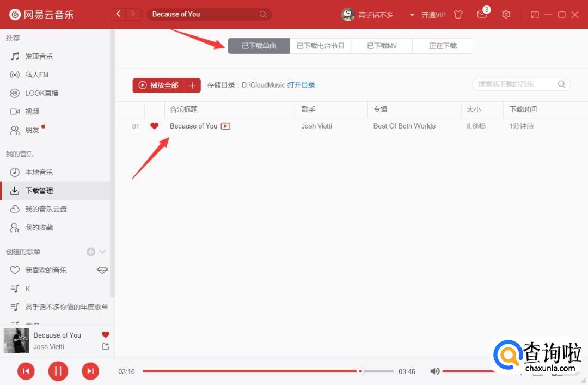Open the settings gear icon
Viewport: 588px width, 385px height.
pyautogui.click(x=506, y=15)
